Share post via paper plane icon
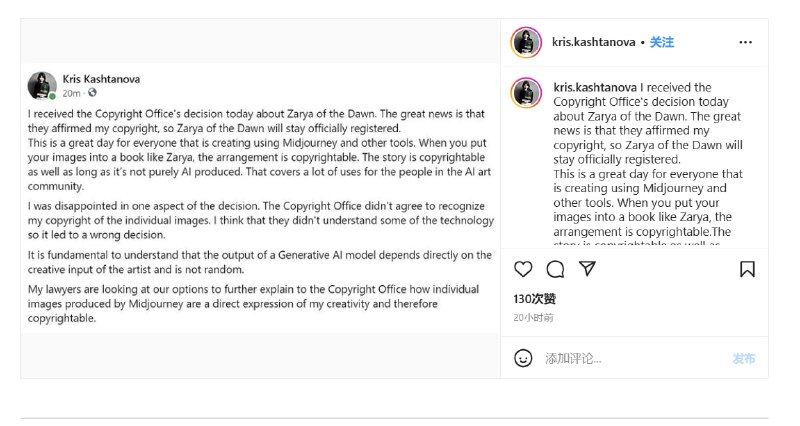 (x=587, y=268)
